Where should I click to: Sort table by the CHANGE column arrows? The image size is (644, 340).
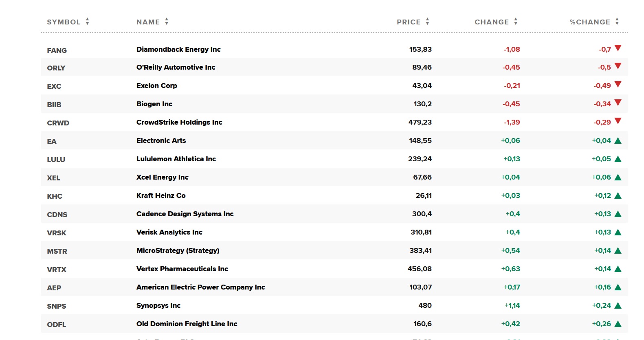click(516, 22)
